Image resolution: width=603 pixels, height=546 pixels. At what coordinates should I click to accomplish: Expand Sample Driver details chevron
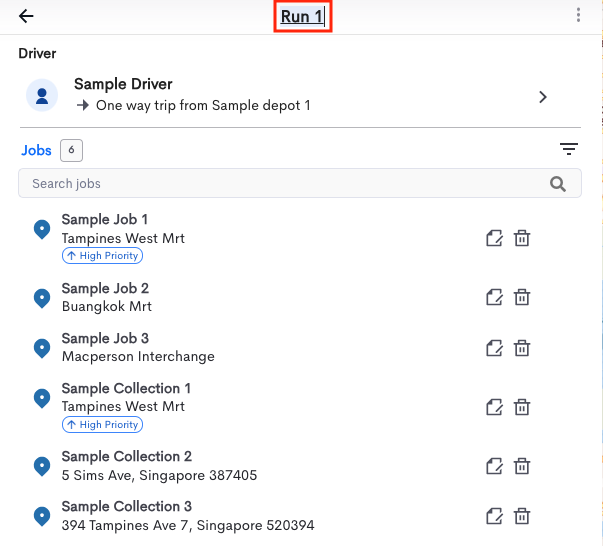543,97
